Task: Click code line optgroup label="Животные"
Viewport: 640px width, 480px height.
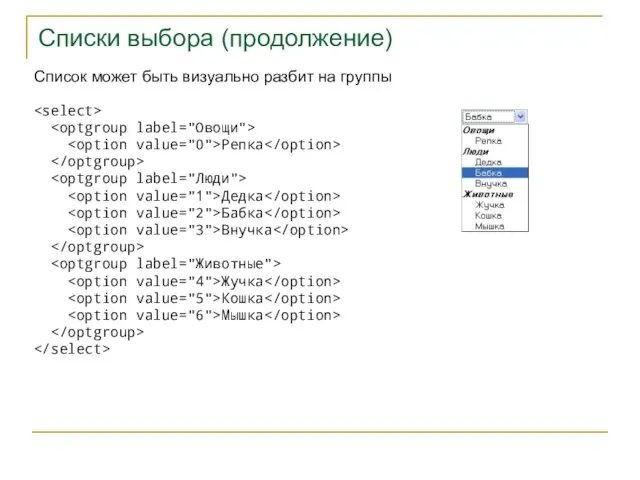Action: (166, 264)
